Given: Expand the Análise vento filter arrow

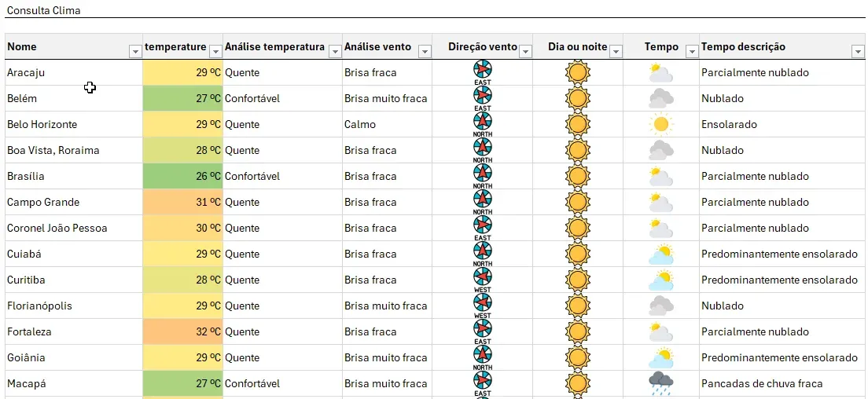Looking at the screenshot, I should 425,51.
